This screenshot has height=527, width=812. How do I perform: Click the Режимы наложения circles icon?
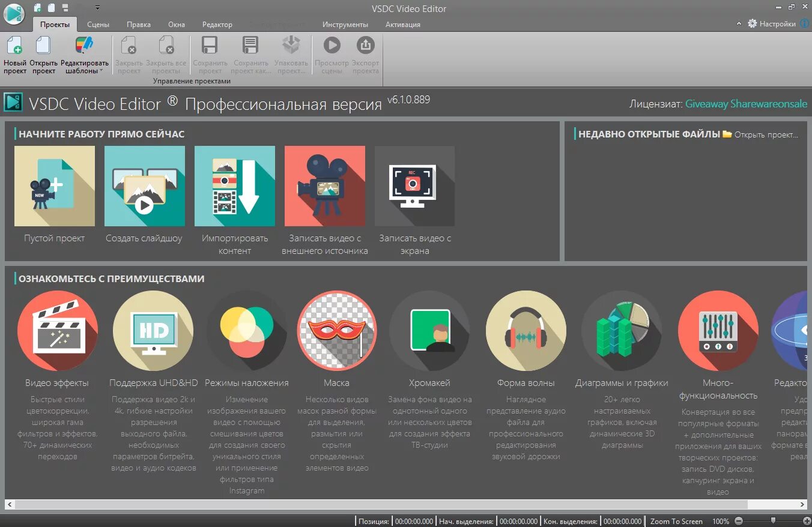[247, 331]
